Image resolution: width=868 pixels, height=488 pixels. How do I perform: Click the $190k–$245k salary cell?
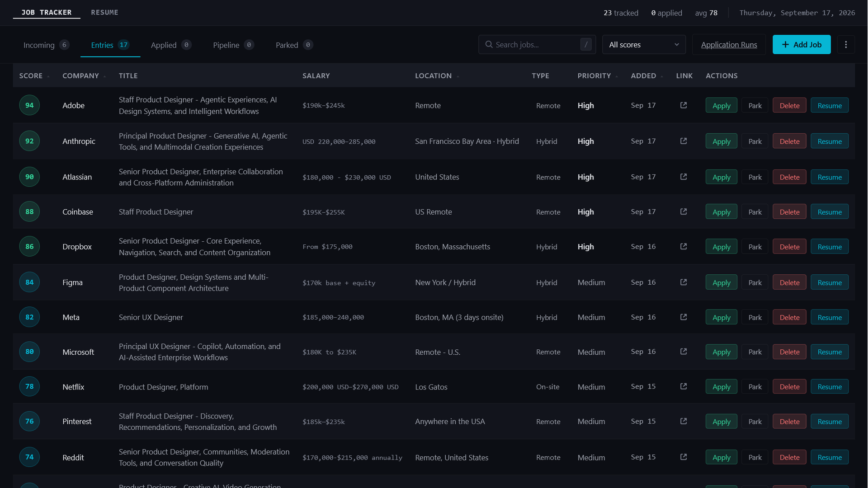point(324,105)
